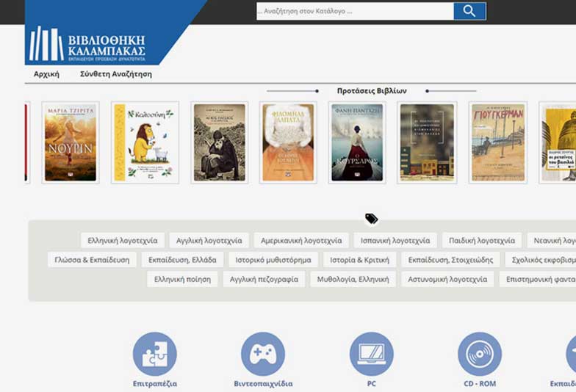
Task: Open the Νεανική λογοτεχνία tag
Action: (552, 241)
